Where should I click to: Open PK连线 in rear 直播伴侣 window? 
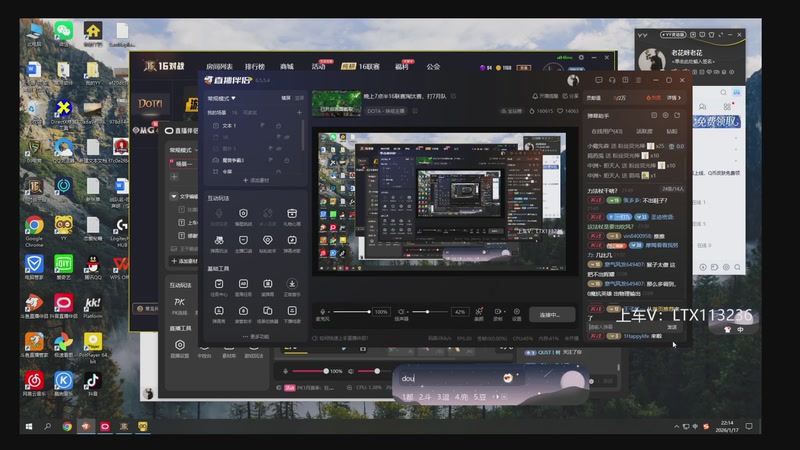(179, 305)
